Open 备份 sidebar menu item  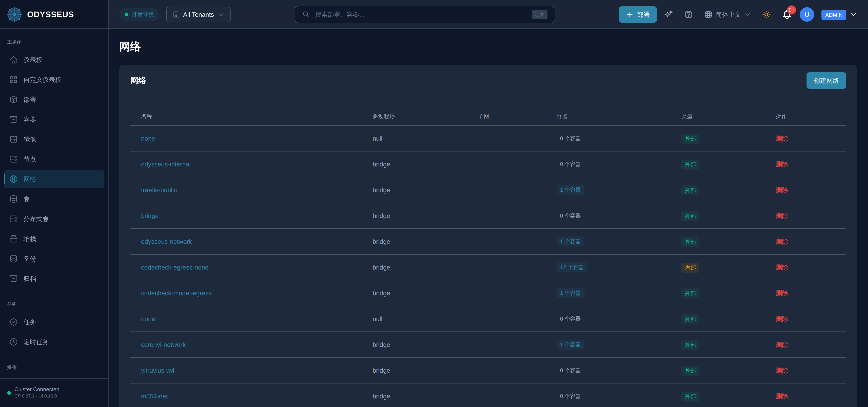[x=54, y=258]
